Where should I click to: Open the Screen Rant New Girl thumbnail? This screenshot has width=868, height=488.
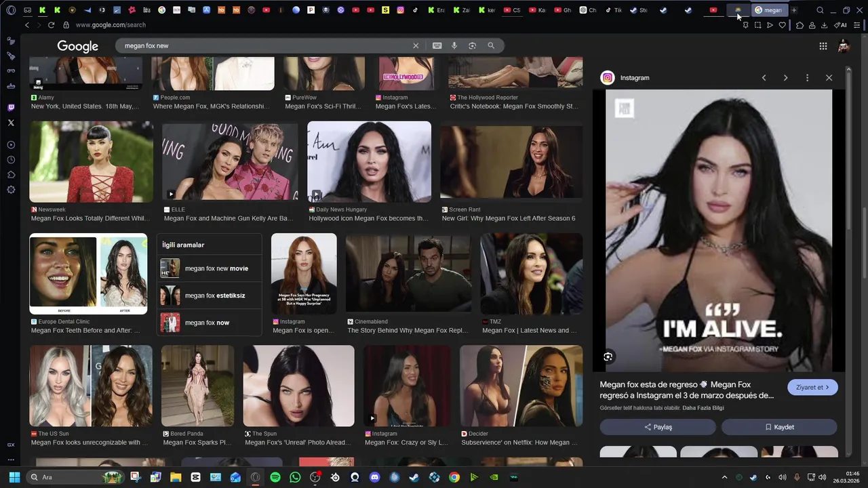point(511,161)
